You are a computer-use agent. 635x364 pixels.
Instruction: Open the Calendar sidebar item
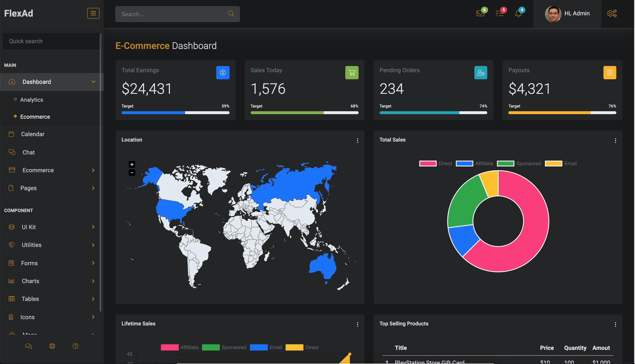coord(33,134)
